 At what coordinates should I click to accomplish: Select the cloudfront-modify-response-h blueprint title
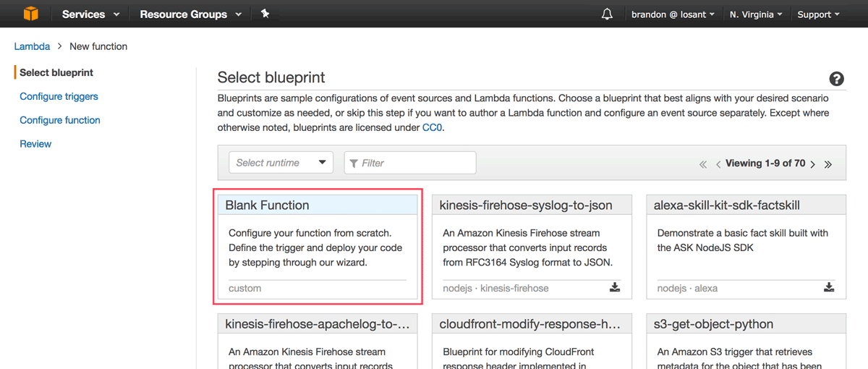tap(529, 324)
